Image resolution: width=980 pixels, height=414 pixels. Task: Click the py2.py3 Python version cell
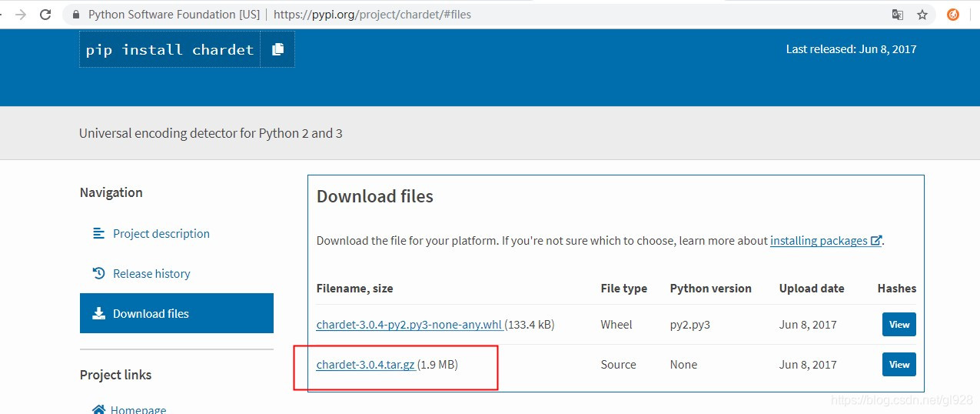[690, 325]
